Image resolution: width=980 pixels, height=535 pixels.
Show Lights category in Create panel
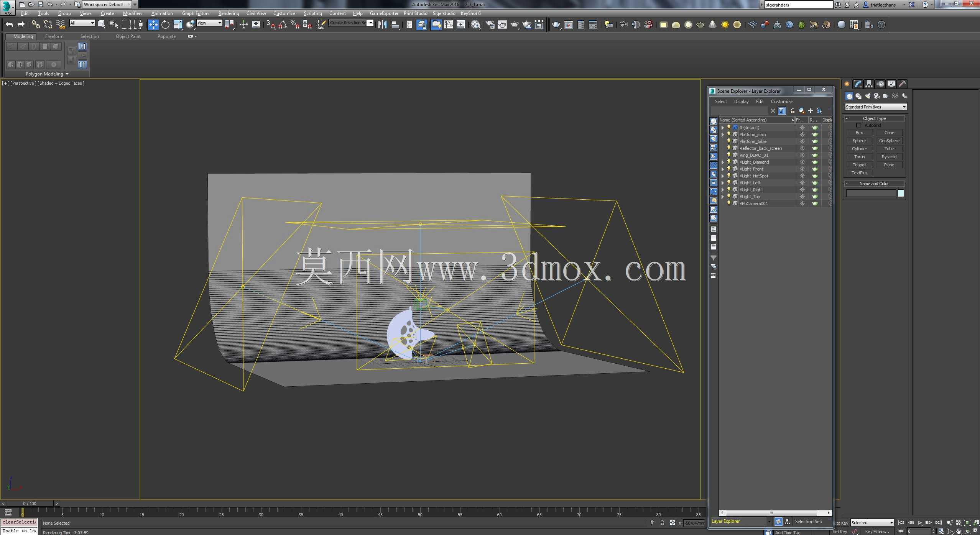pyautogui.click(x=868, y=96)
